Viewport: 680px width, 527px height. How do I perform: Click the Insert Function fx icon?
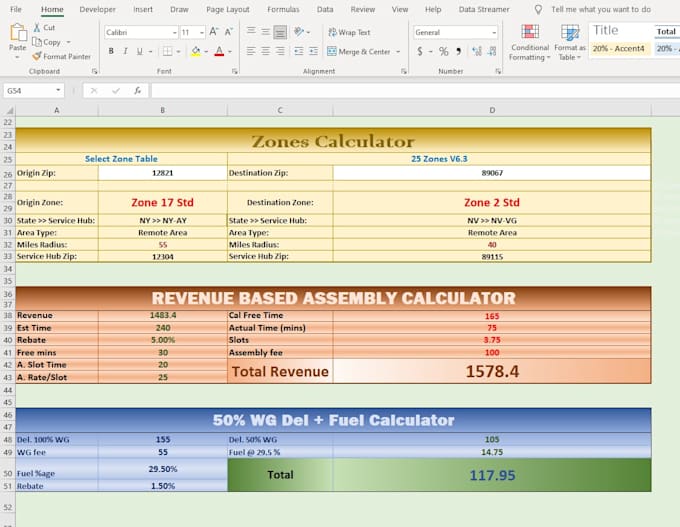(137, 90)
